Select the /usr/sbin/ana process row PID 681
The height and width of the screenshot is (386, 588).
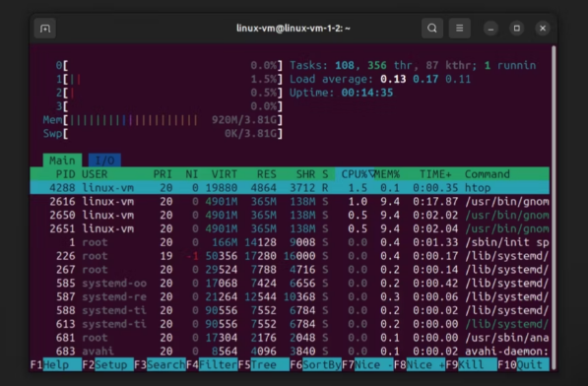290,338
